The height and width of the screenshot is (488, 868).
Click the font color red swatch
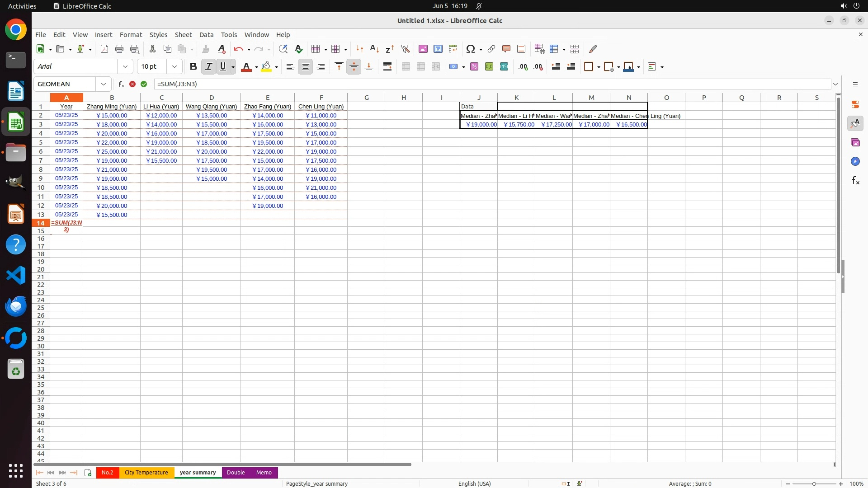[x=246, y=67]
